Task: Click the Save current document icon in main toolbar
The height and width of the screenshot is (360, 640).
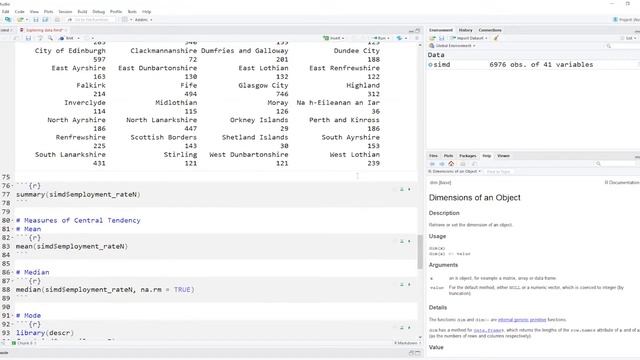Action: pyautogui.click(x=36, y=20)
